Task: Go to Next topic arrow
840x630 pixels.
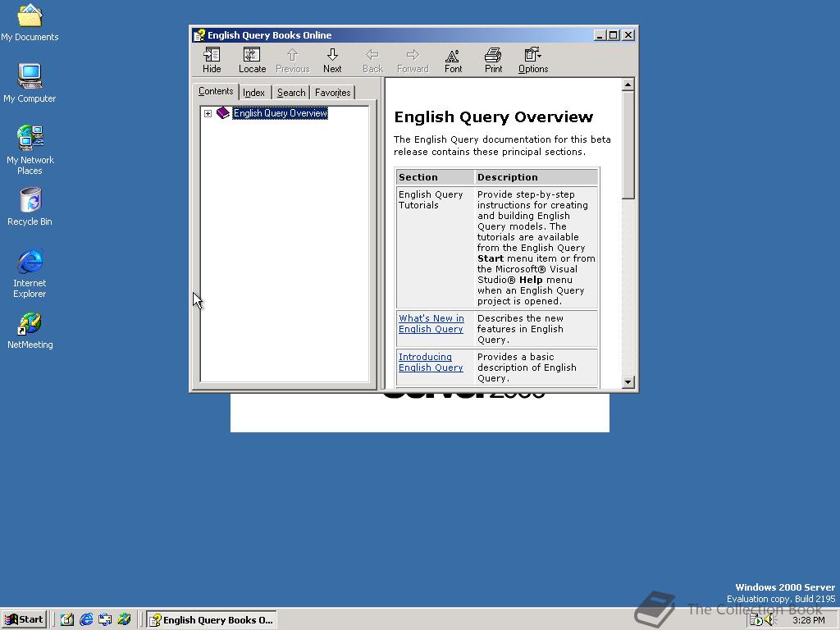Action: pos(332,60)
